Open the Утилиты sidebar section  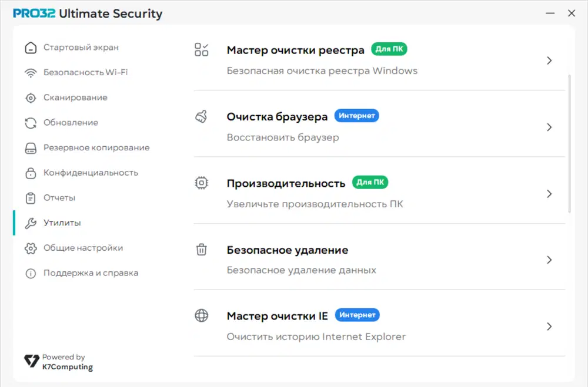pyautogui.click(x=62, y=223)
